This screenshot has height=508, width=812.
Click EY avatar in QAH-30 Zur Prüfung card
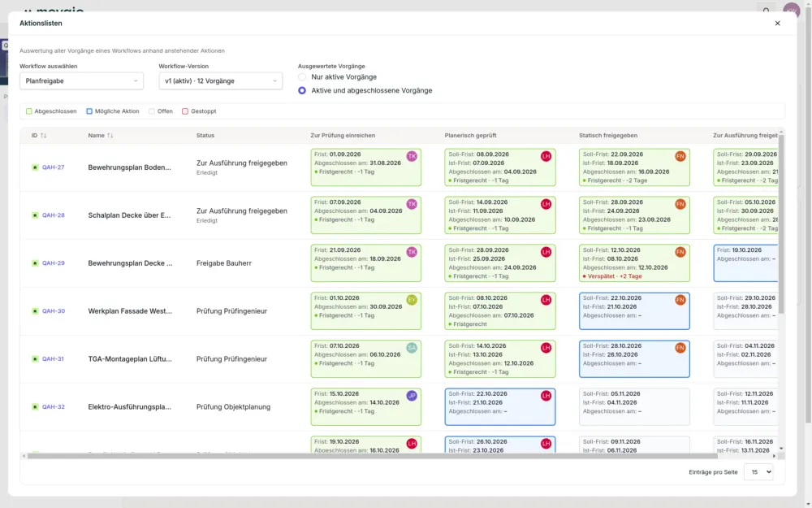click(x=412, y=300)
